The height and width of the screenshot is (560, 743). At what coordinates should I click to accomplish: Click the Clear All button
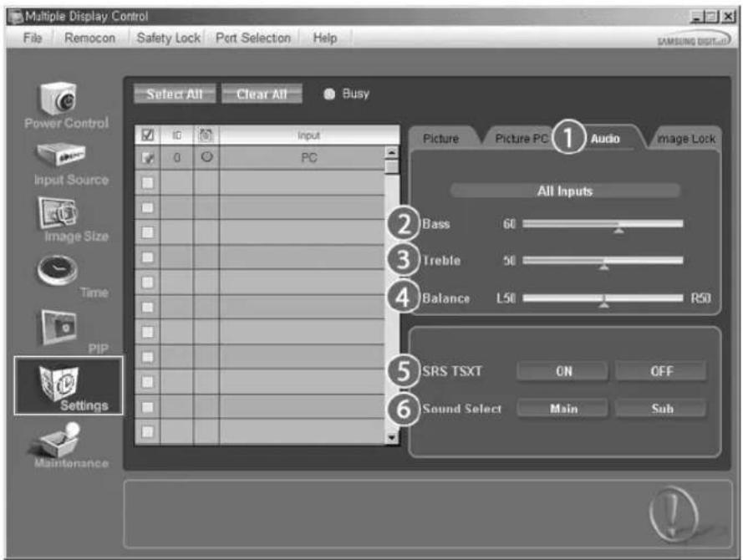pos(262,94)
